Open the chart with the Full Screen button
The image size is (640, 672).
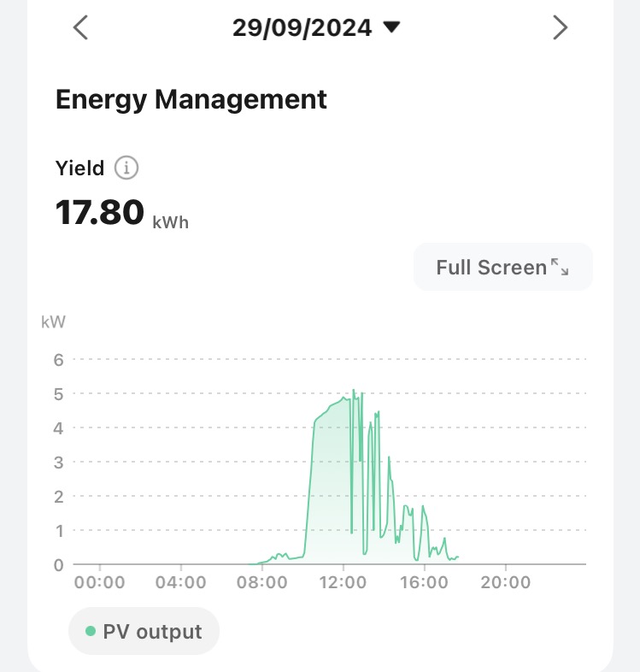502,267
